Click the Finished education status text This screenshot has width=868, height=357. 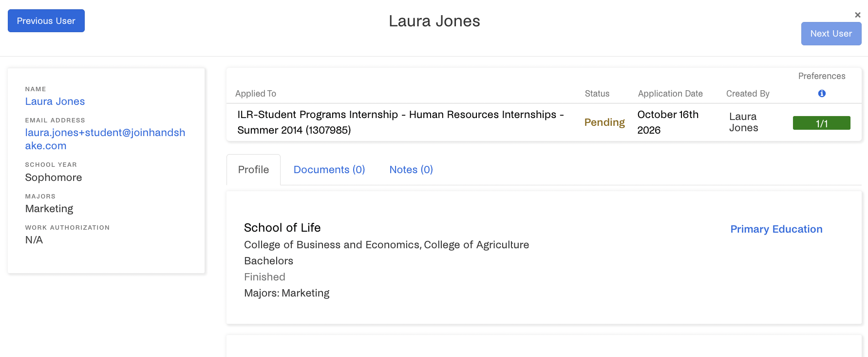[x=264, y=277]
